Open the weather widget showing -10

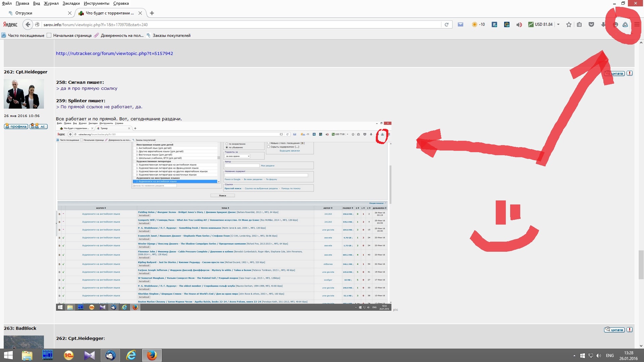pyautogui.click(x=478, y=24)
